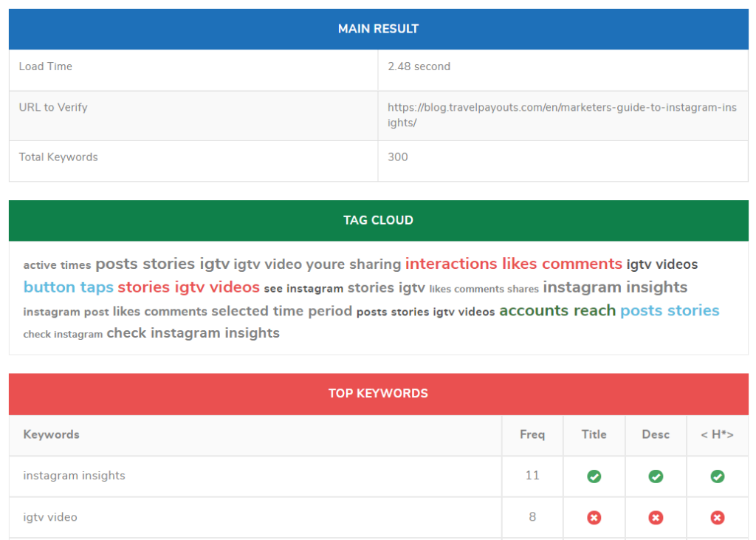Click the MAIN RESULT blue header
This screenshot has height=540, width=756.
pyautogui.click(x=378, y=29)
